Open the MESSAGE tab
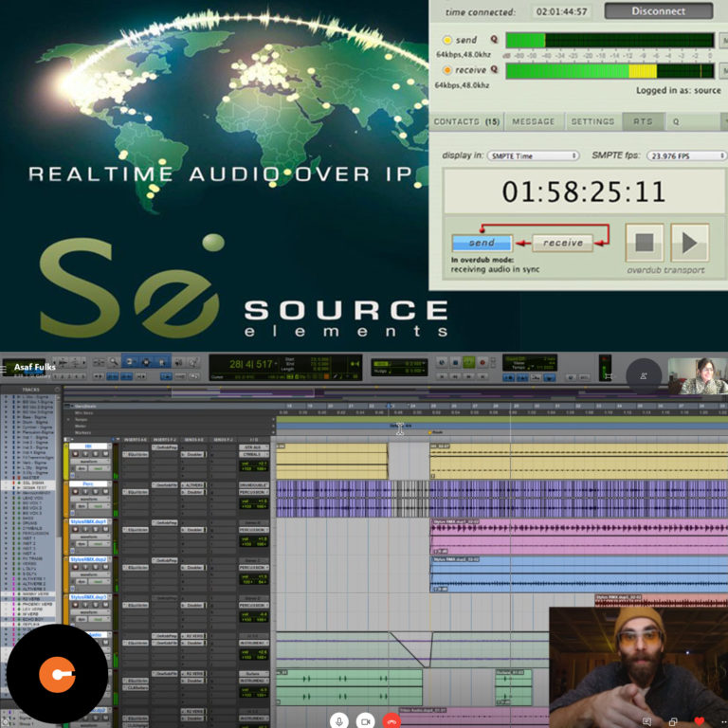 tap(534, 121)
